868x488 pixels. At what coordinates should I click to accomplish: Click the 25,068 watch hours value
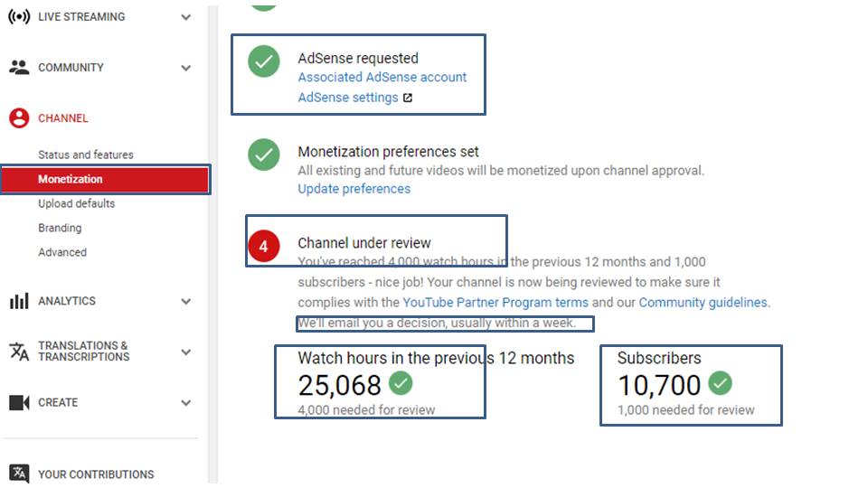pyautogui.click(x=339, y=385)
